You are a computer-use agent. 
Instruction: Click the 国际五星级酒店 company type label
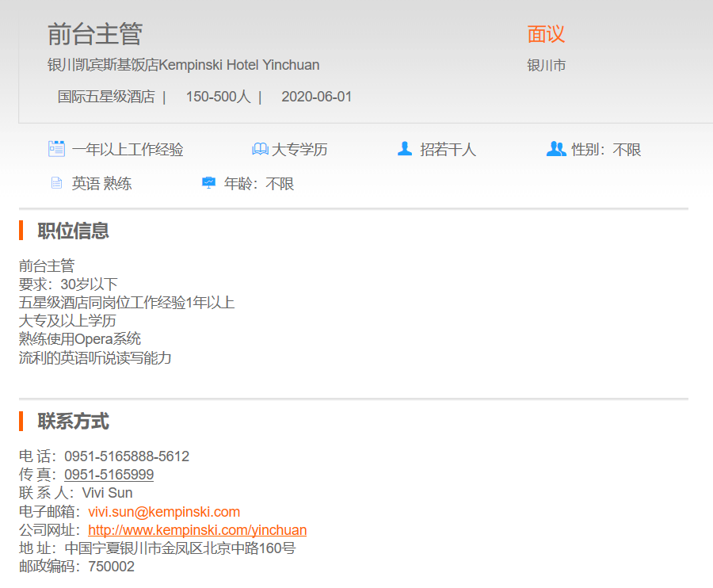coord(106,97)
